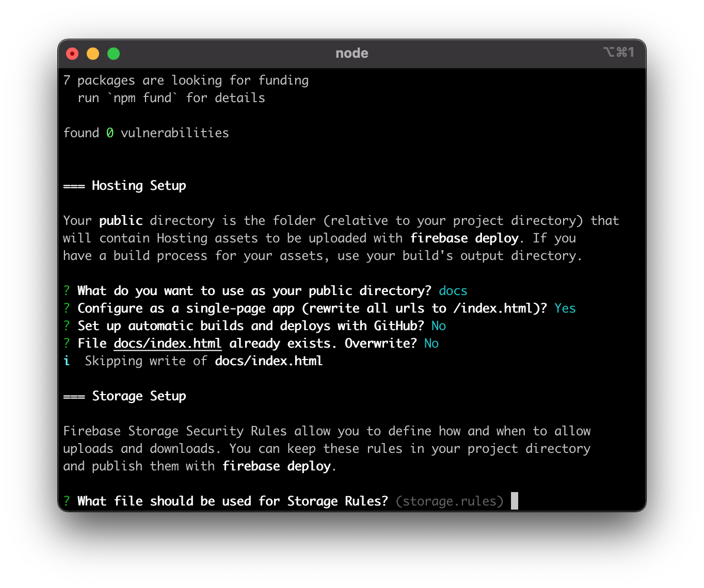Viewport: 704px width, 588px height.
Task: Click the ⌥⌘1 shortcut indicator in title bar
Action: 618,52
